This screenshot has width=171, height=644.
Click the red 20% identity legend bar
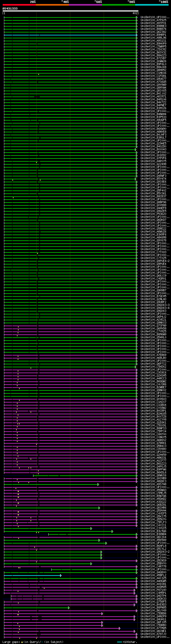coord(19,5)
